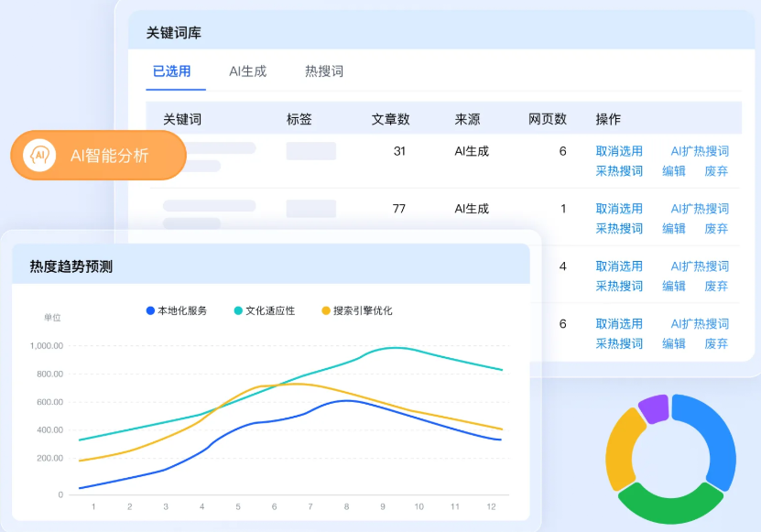Select the green donut chart segment
Image resolution: width=761 pixels, height=532 pixels.
[670, 502]
